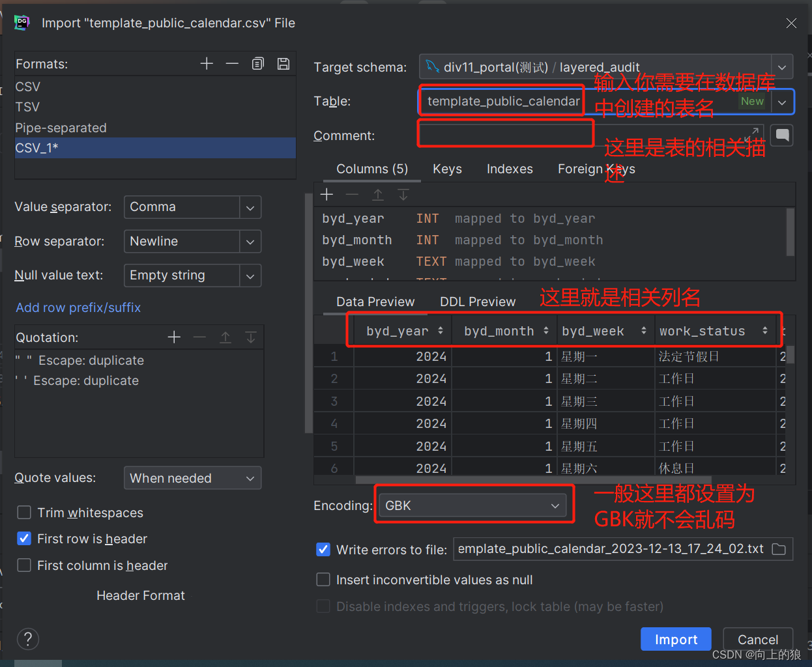Sort by work_status column arrows
Image resolution: width=812 pixels, height=667 pixels.
[x=765, y=331]
